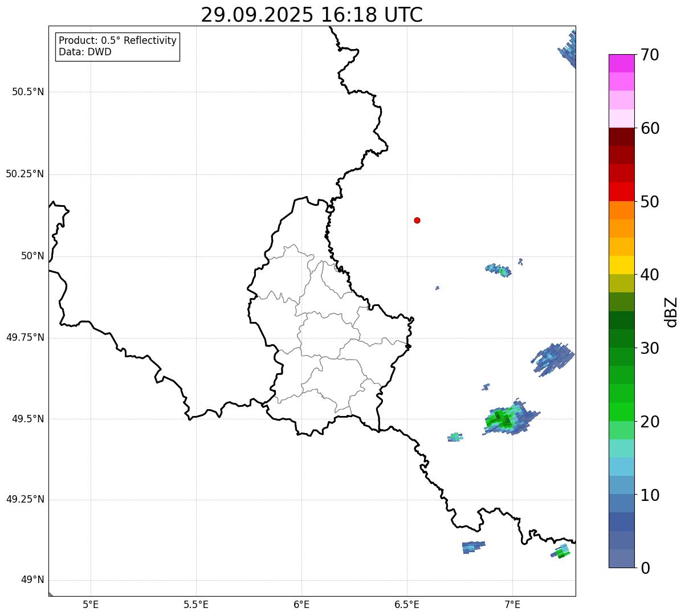Image resolution: width=685 pixels, height=616 pixels.
Task: Click the "Data: DWD" label
Action: point(85,52)
